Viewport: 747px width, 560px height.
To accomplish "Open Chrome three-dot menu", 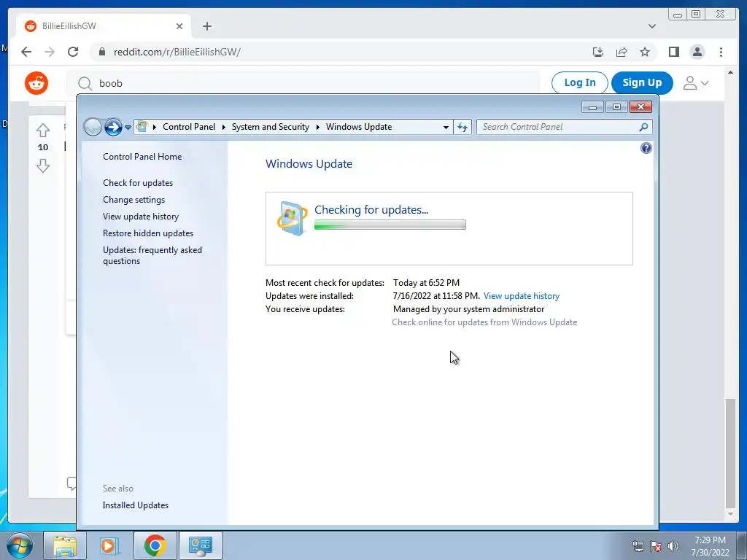I will 721,52.
